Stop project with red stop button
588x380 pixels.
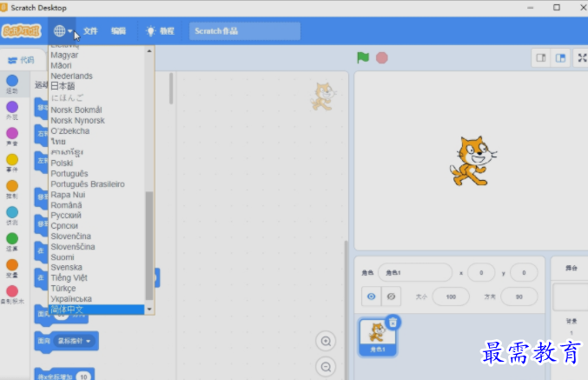point(382,57)
